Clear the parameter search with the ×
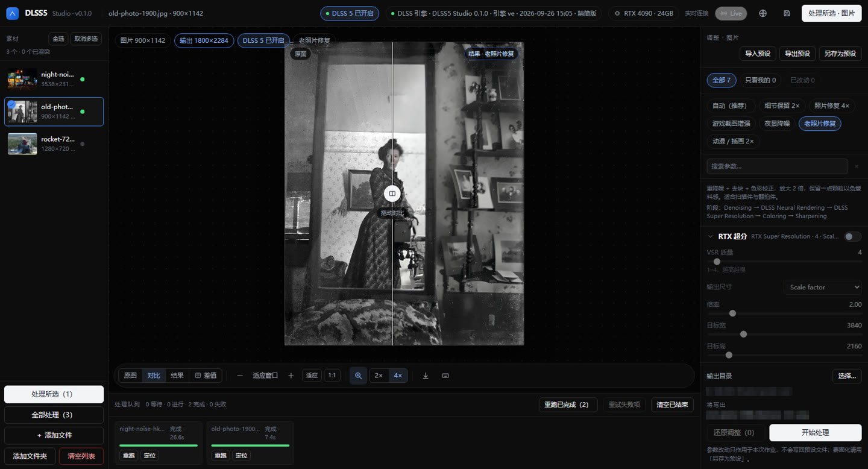 pos(857,166)
